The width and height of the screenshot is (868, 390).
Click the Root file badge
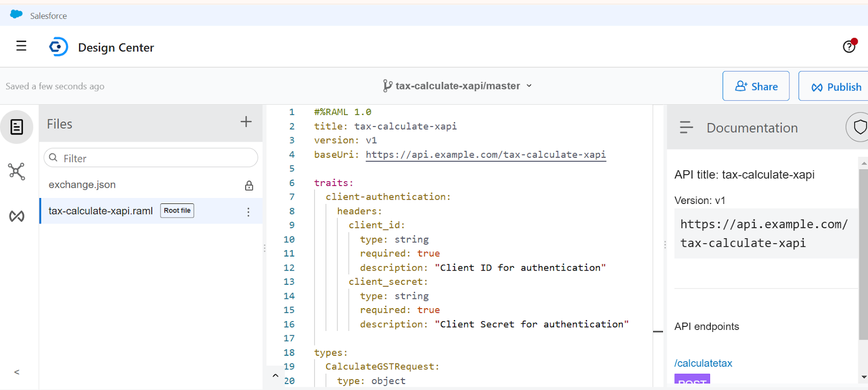click(x=177, y=210)
